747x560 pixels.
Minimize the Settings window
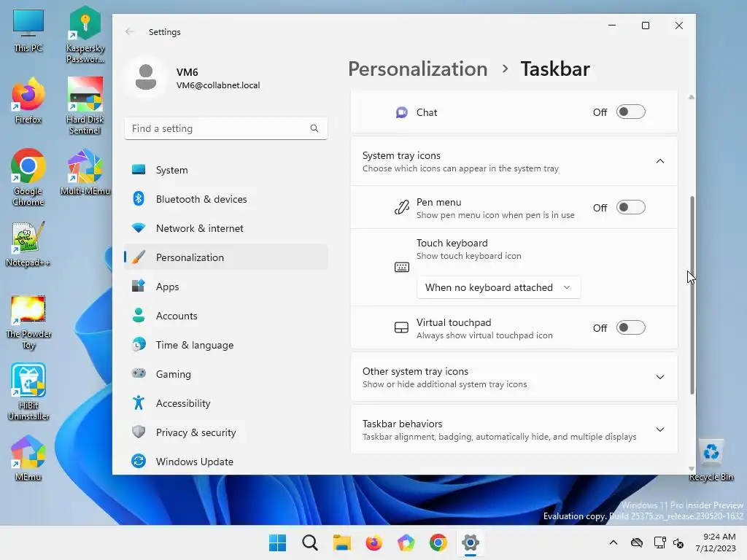(x=612, y=26)
